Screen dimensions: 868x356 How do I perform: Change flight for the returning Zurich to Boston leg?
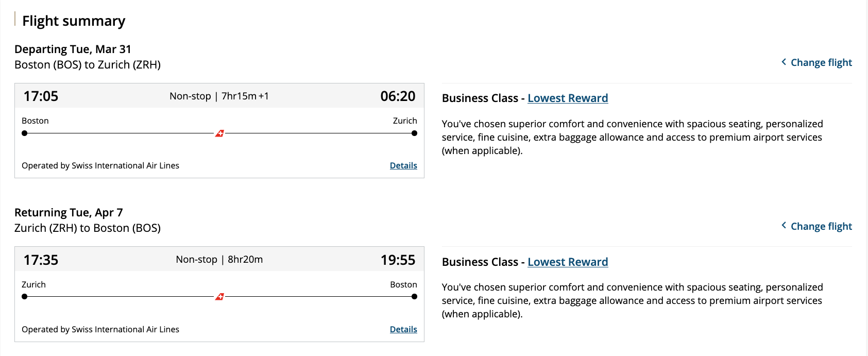click(x=820, y=226)
